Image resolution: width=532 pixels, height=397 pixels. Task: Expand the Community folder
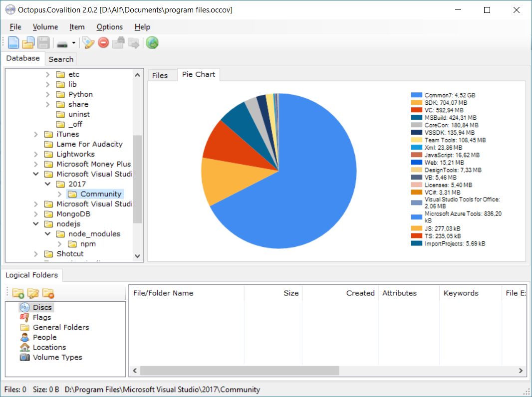pos(60,194)
